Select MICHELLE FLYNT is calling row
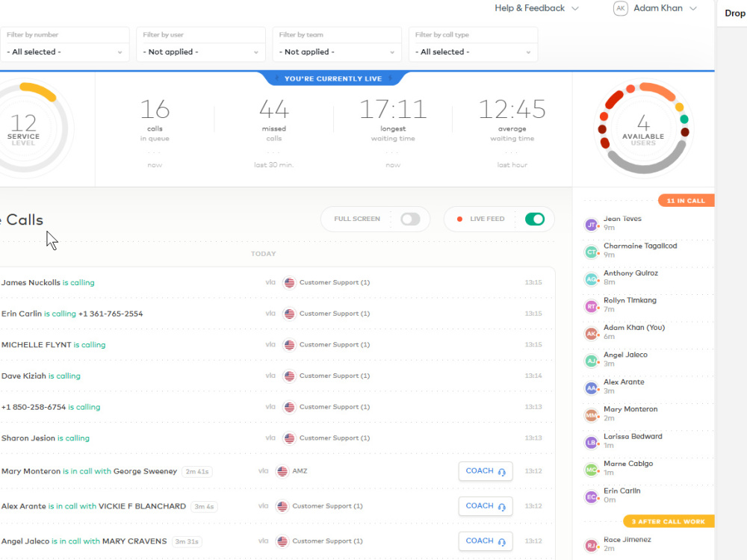 (x=277, y=345)
